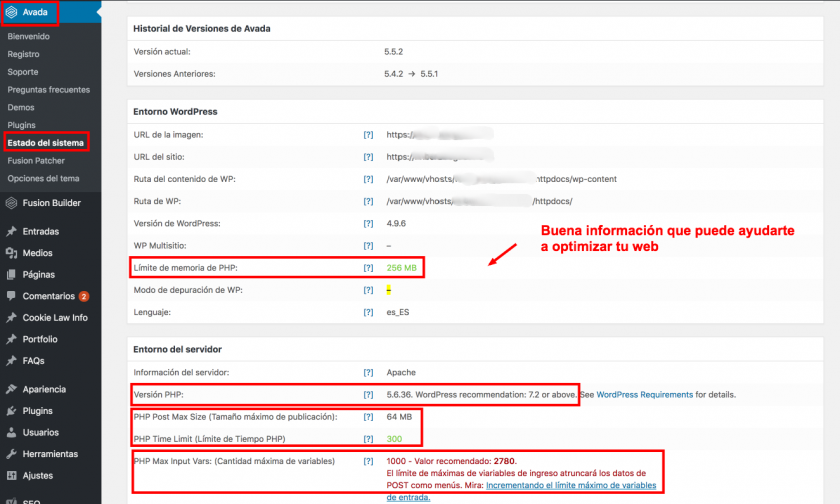Click the Portfolio pin icon
Viewport: 840px width, 504px height.
coord(11,339)
